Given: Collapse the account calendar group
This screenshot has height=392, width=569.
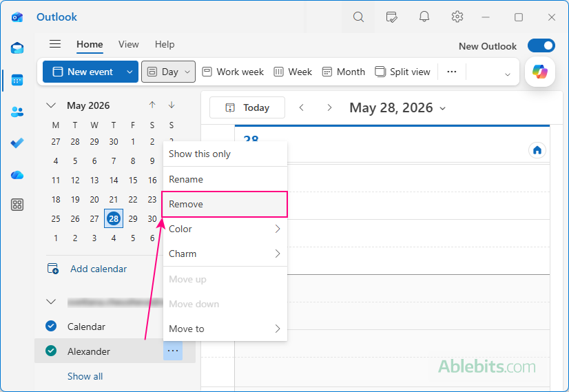Looking at the screenshot, I should click(51, 302).
